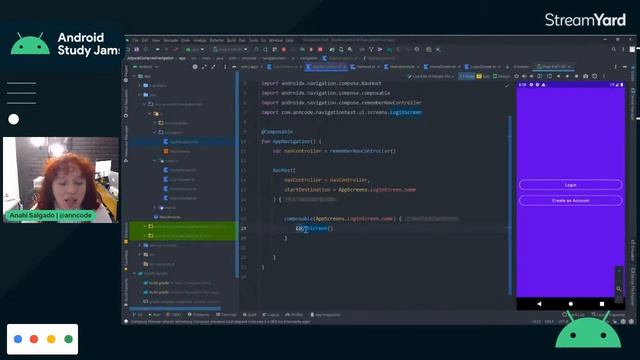640x360 pixels.
Task: Click the emulator rotate left icon
Action: click(x=540, y=76)
